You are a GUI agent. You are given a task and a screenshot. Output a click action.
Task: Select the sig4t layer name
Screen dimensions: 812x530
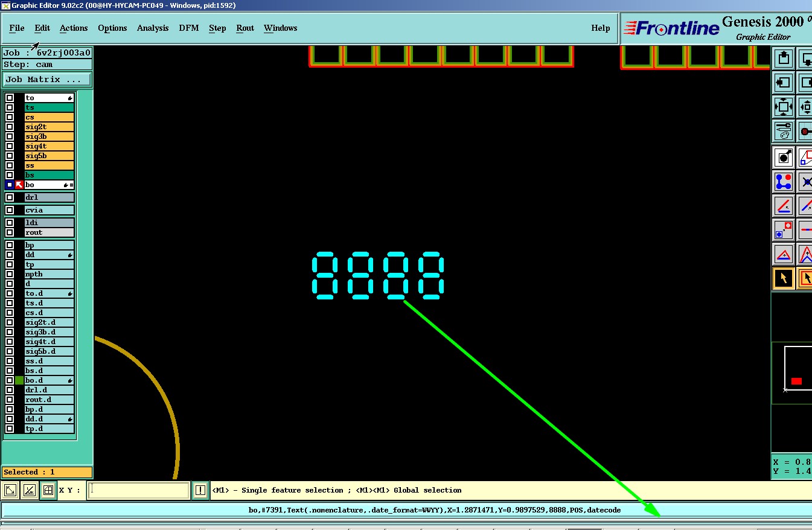[x=50, y=146]
